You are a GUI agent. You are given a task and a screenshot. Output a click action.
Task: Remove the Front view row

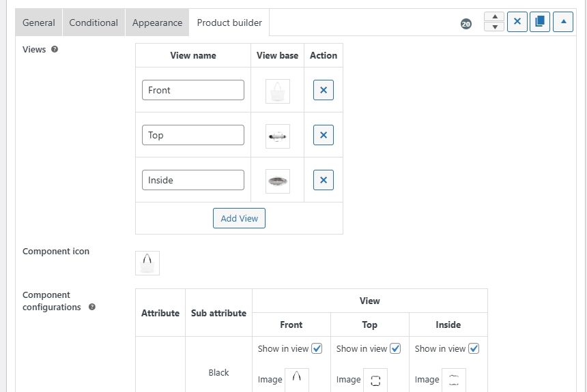[x=323, y=90]
